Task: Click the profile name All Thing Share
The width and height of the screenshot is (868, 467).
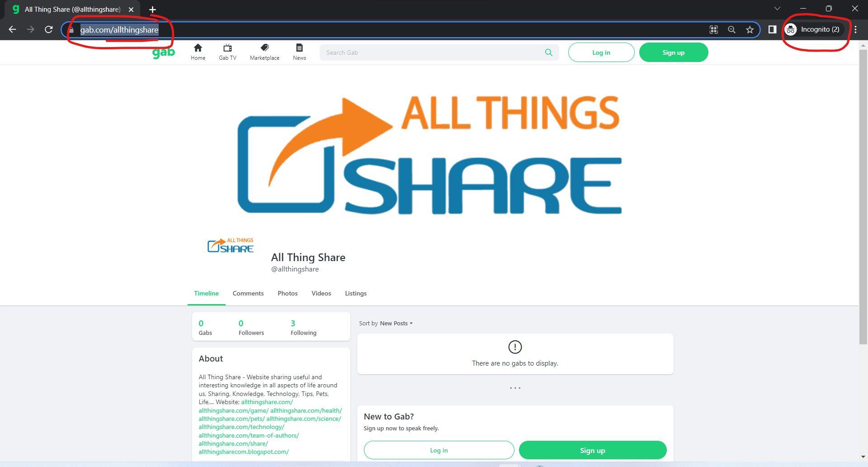Action: pos(308,257)
